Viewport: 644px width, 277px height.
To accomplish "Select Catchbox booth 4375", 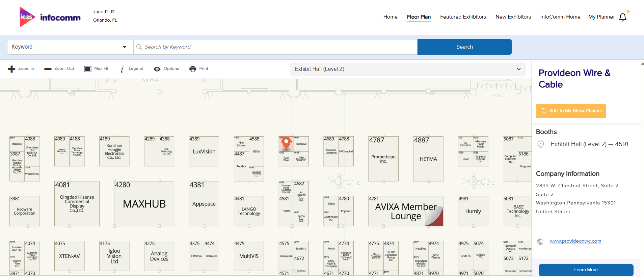I will (196, 256).
